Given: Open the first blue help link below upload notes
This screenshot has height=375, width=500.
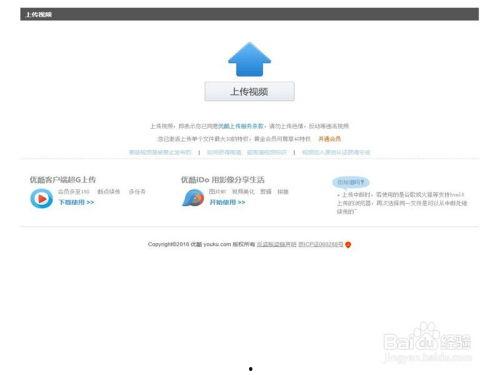Looking at the screenshot, I should click(x=160, y=152).
